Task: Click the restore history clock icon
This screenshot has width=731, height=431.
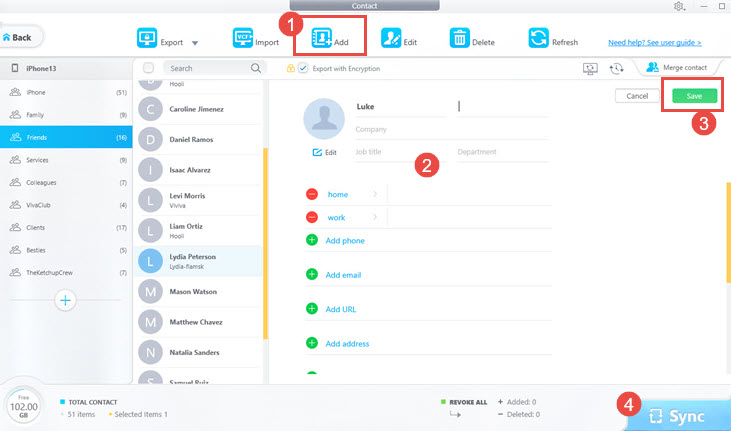Action: tap(616, 69)
